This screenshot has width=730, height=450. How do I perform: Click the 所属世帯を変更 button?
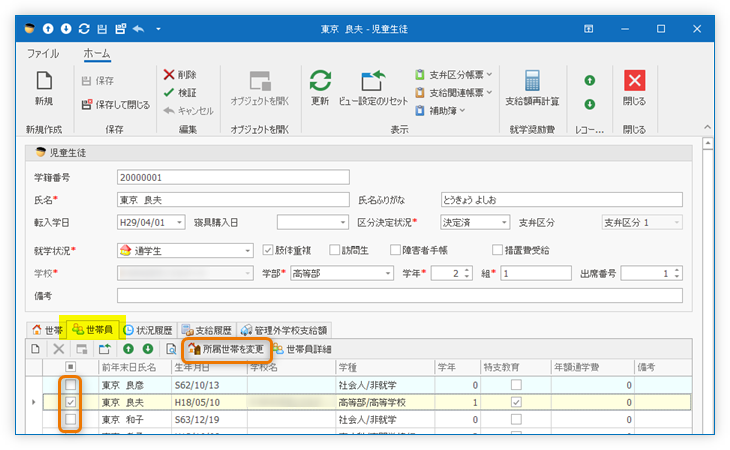pos(226,349)
